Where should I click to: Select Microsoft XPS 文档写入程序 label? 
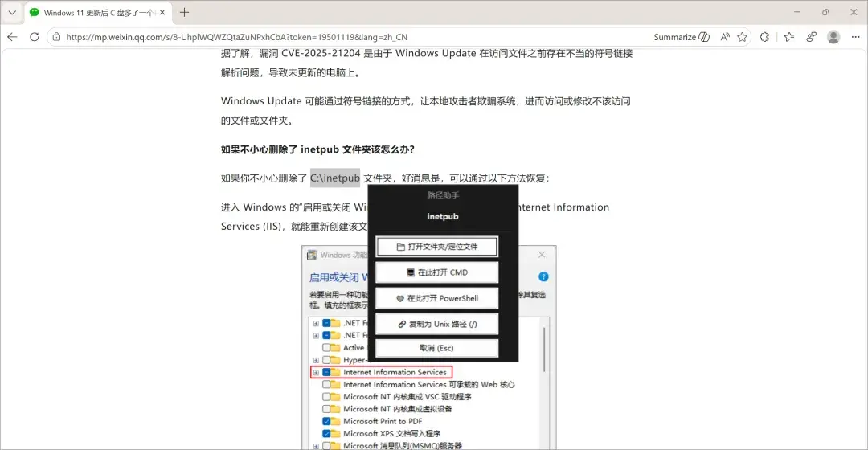[392, 433]
